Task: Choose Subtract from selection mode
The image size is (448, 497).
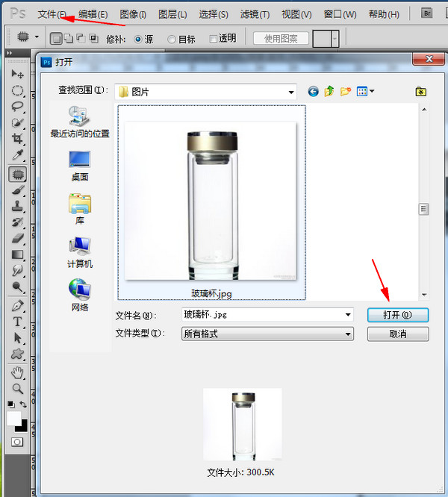Action: point(81,39)
